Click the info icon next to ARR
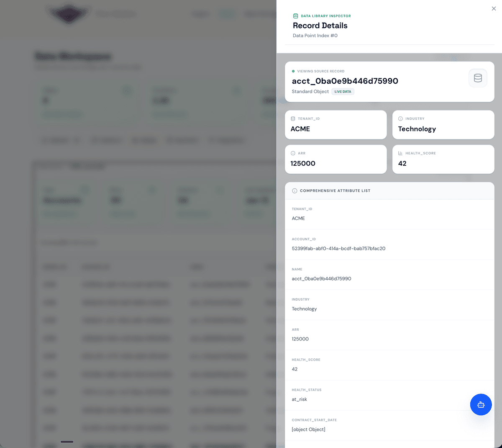Screen dimensions: 502x448 pos(293,153)
